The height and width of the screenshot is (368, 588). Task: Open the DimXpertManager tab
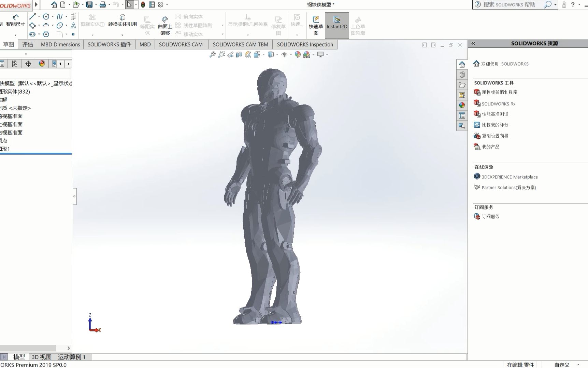click(28, 64)
